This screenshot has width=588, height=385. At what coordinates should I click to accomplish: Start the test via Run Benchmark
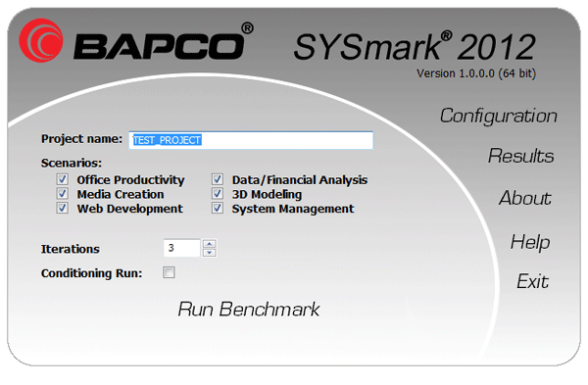pos(249,310)
